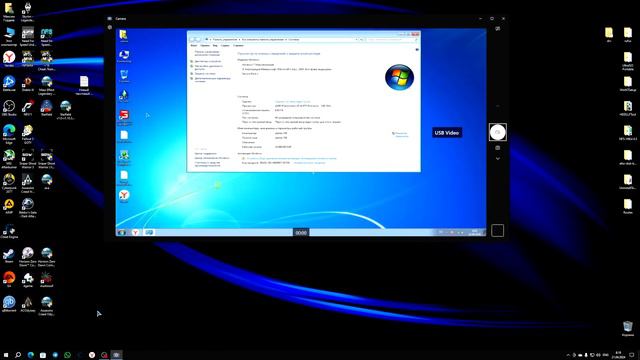
Task: Open taskbar search magnifier
Action: pyautogui.click(x=18, y=355)
